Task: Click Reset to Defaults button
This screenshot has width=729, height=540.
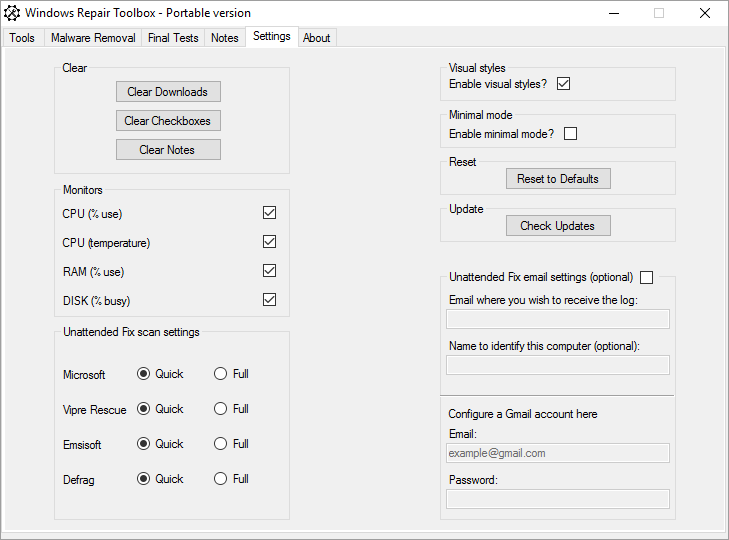Action: 558,179
